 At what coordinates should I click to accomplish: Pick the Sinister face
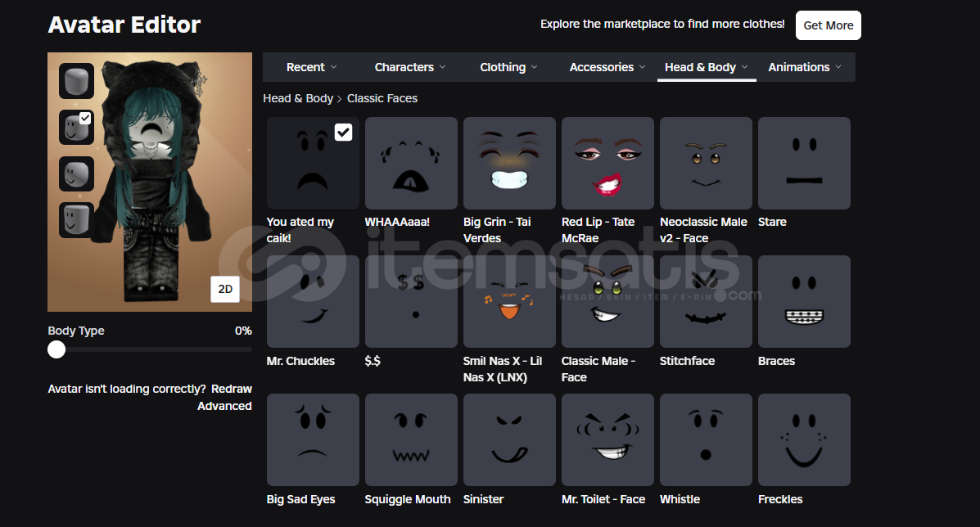pyautogui.click(x=509, y=439)
